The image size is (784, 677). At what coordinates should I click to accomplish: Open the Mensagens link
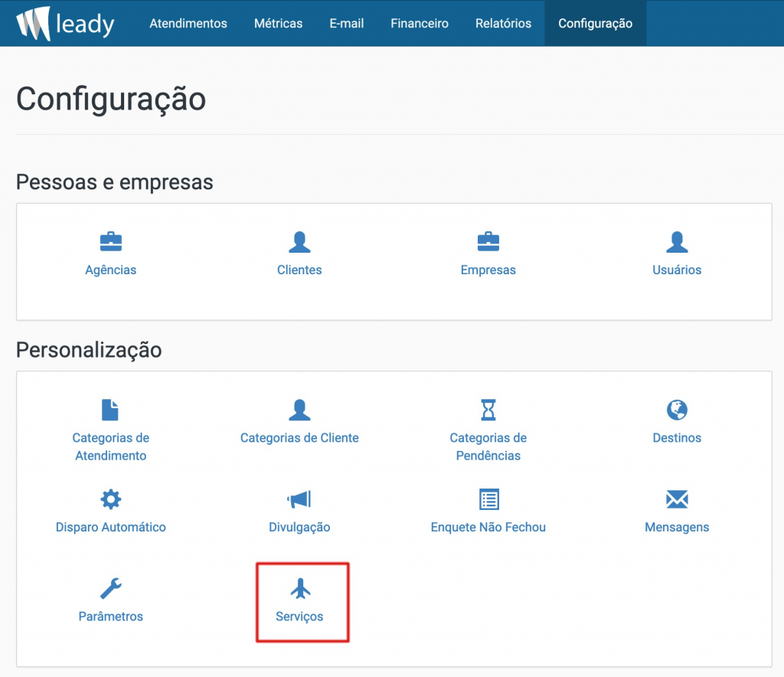coord(677,528)
